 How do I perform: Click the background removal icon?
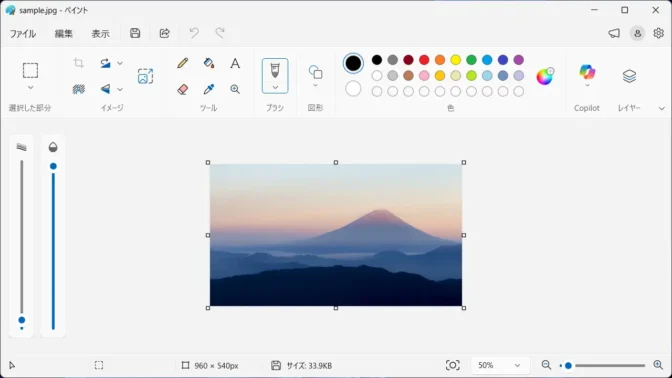78,89
